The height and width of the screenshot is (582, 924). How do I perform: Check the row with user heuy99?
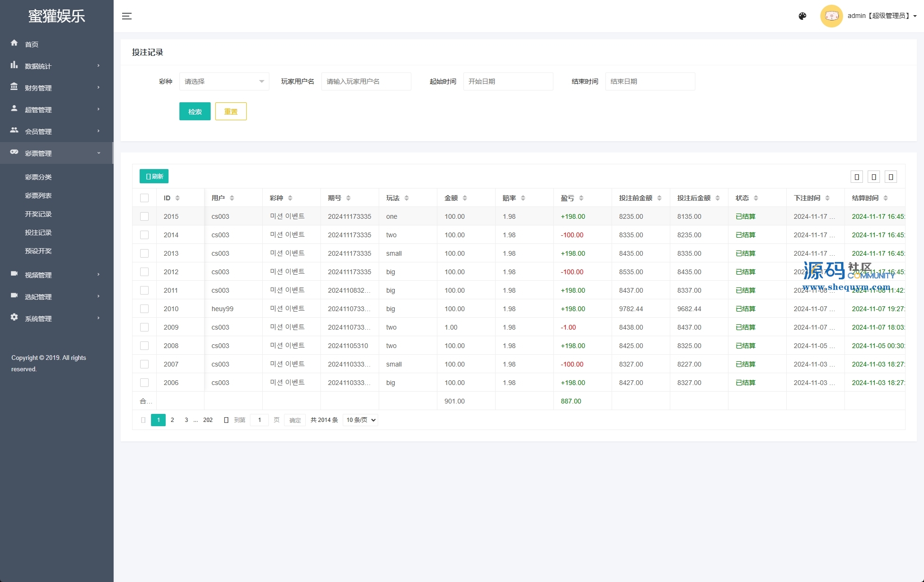point(144,309)
